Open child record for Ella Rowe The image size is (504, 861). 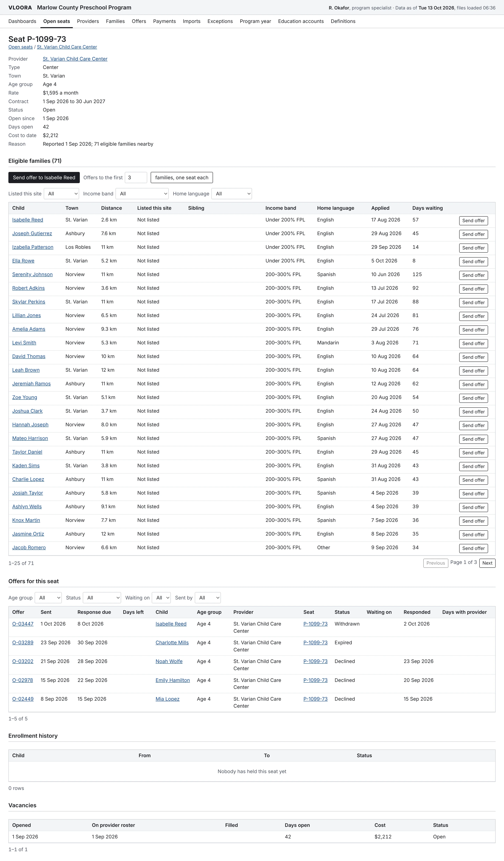coord(23,261)
